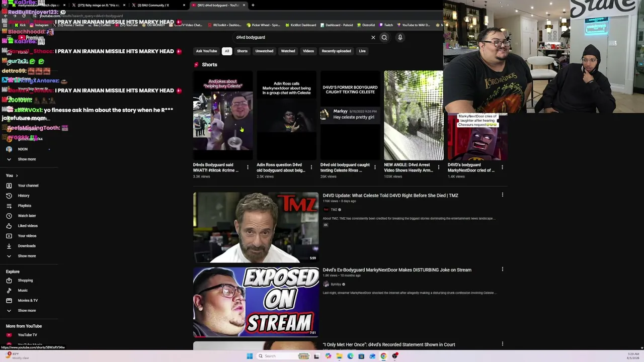644x362 pixels.
Task: Open TMZ channel avatar under video
Action: [326, 210]
